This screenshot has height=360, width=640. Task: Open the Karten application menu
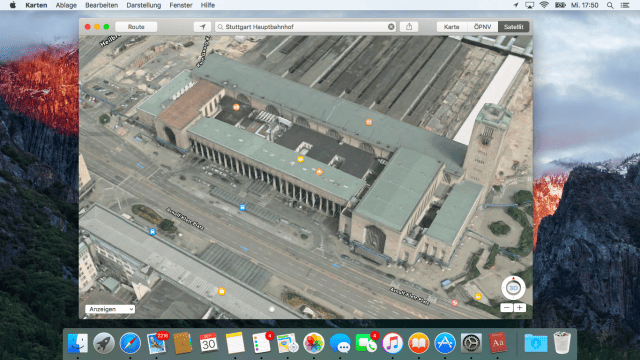coord(36,5)
